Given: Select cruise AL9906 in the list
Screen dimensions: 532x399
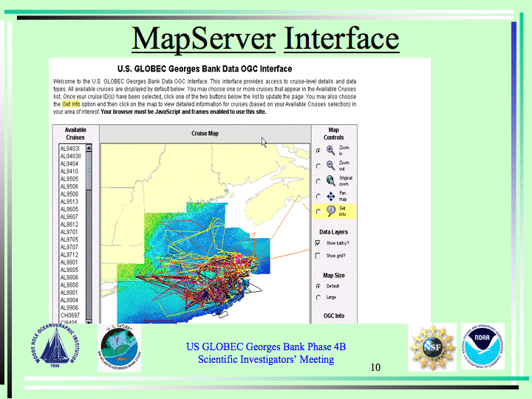Looking at the screenshot, I should (69, 307).
